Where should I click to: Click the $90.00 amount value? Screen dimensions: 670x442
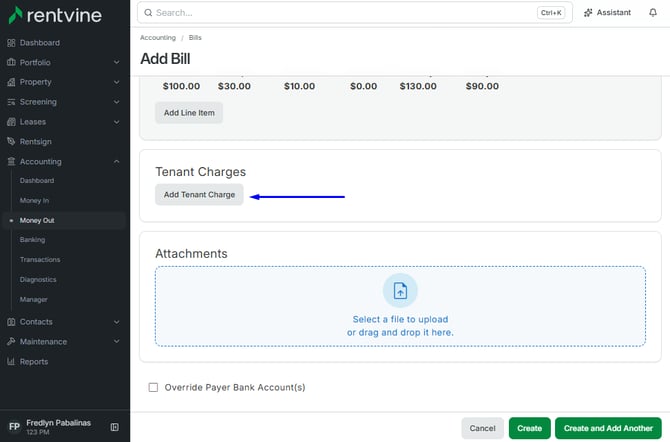pos(482,86)
